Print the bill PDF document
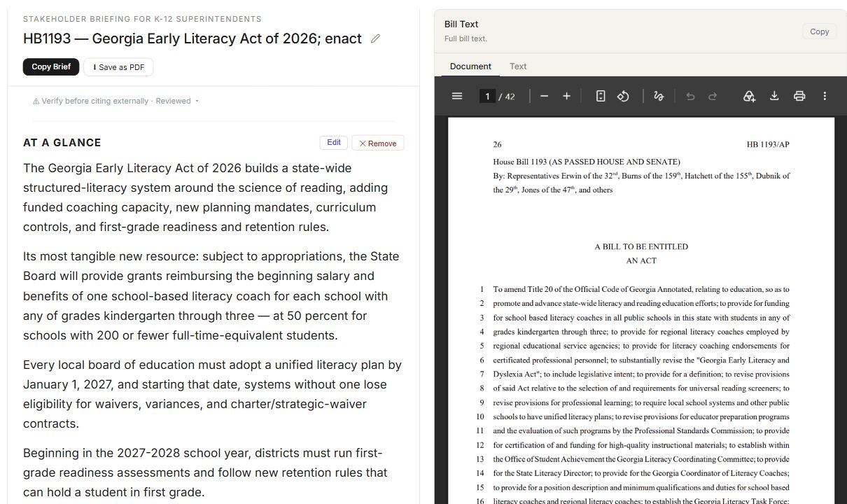The width and height of the screenshot is (847, 504). coord(799,96)
